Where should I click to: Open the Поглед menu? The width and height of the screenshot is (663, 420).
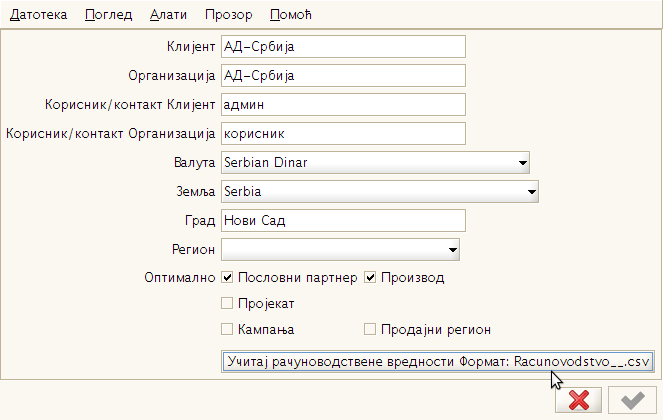coord(108,16)
